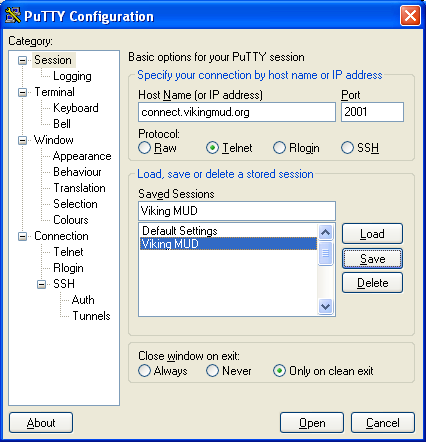Open the Terminal category
Viewport: 426px width, 442px height.
pos(54,92)
